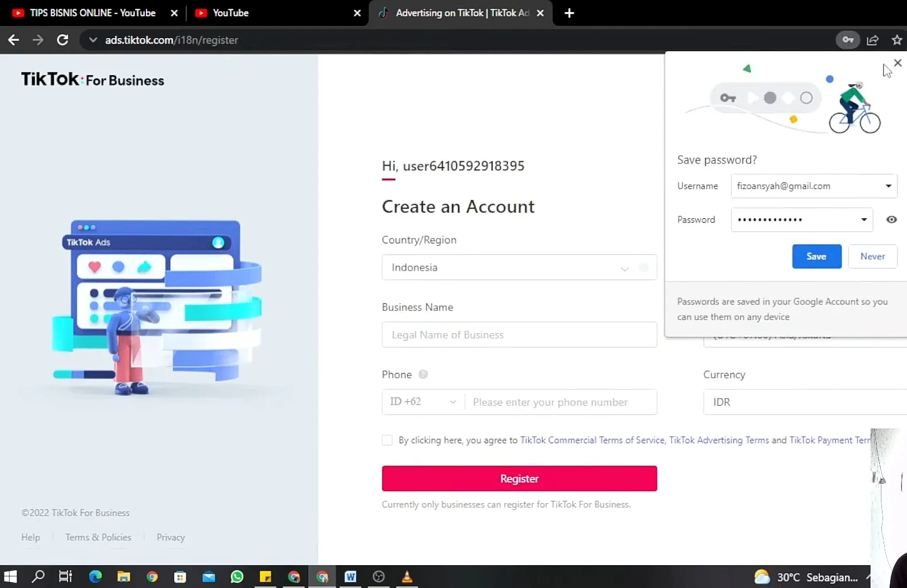Reload the TikTok Ads page

tap(63, 40)
